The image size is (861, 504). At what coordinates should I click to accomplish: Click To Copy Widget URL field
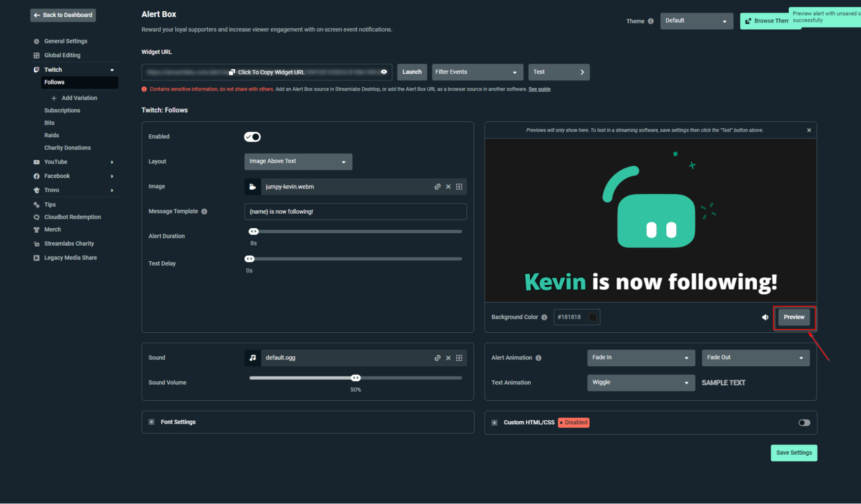[267, 72]
